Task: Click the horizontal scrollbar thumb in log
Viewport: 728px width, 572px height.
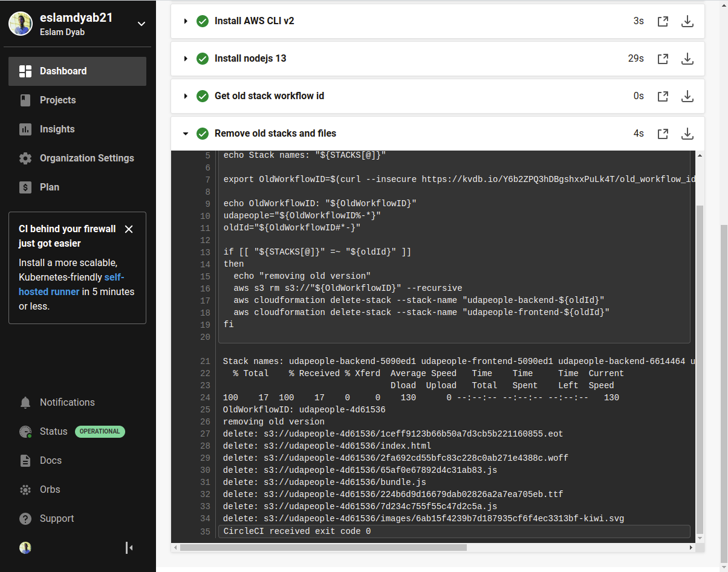Action: point(323,548)
